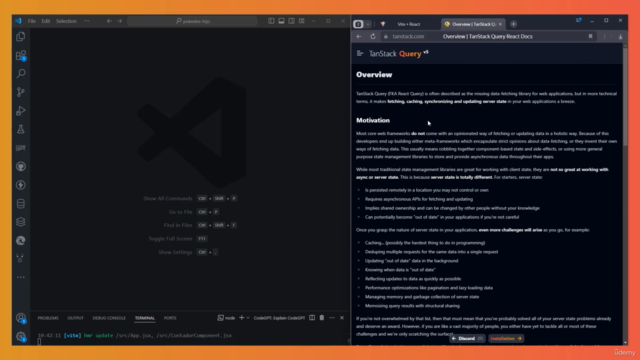The image size is (640, 360).
Task: Open terminal panel more actions ellipsis
Action: (x=332, y=318)
